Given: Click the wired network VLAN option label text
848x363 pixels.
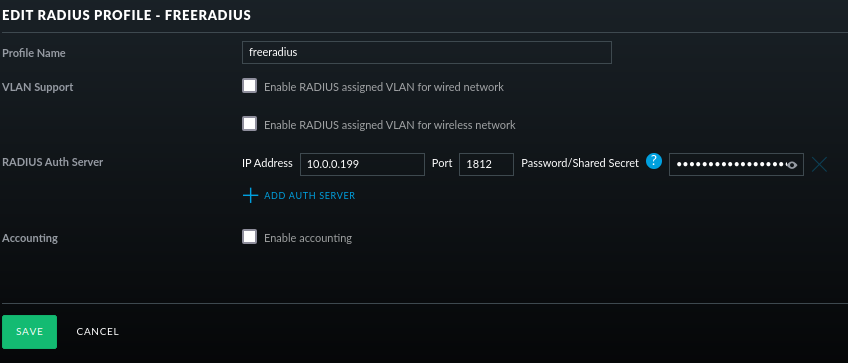Looking at the screenshot, I should [x=384, y=87].
